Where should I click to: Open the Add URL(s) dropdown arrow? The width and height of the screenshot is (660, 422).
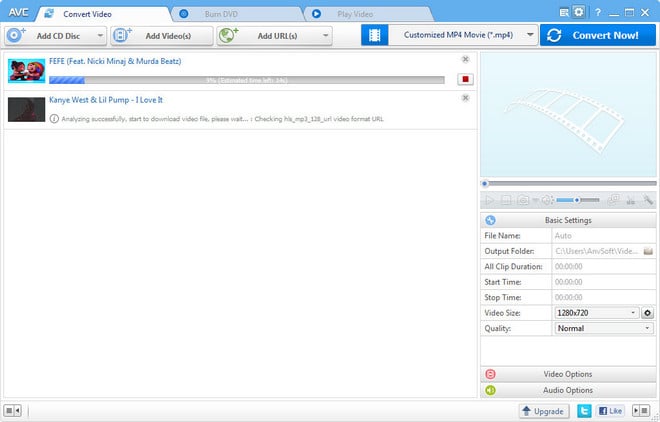click(325, 36)
